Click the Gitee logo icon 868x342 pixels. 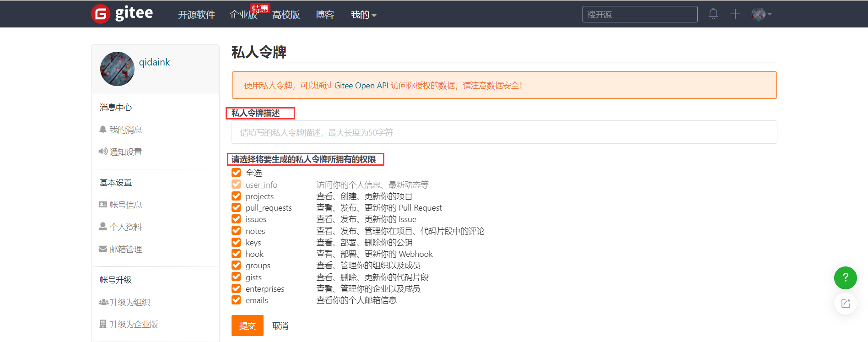click(x=101, y=14)
